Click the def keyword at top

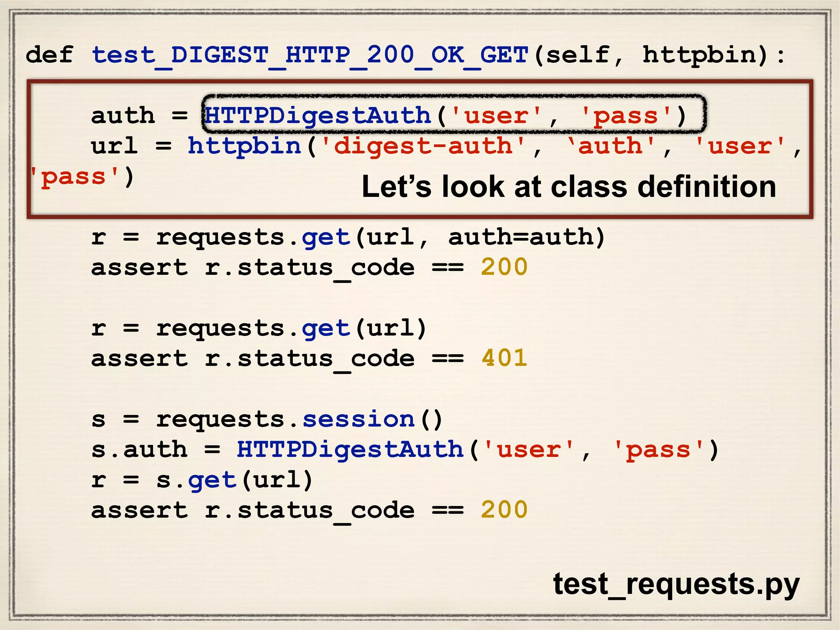click(49, 55)
